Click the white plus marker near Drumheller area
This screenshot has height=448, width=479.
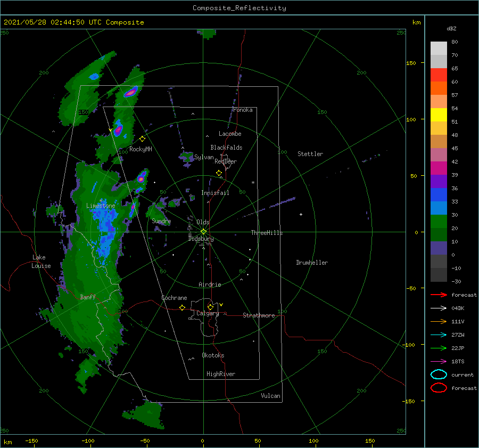[x=301, y=214]
